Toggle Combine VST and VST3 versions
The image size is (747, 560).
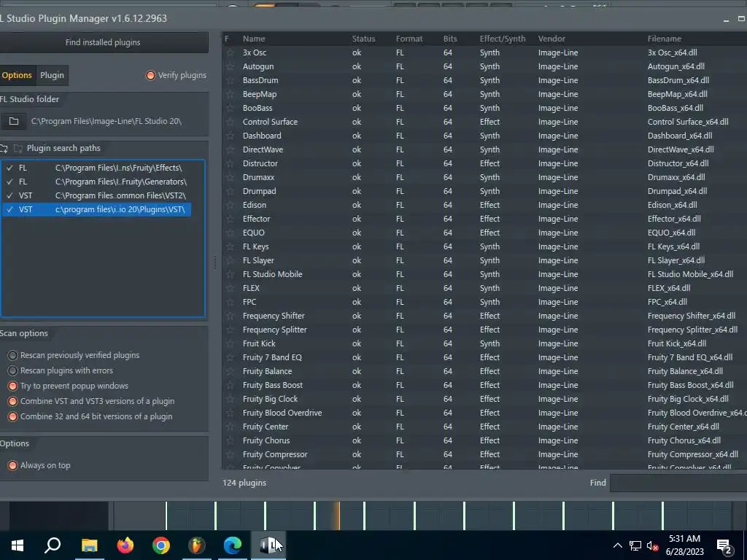91,401
